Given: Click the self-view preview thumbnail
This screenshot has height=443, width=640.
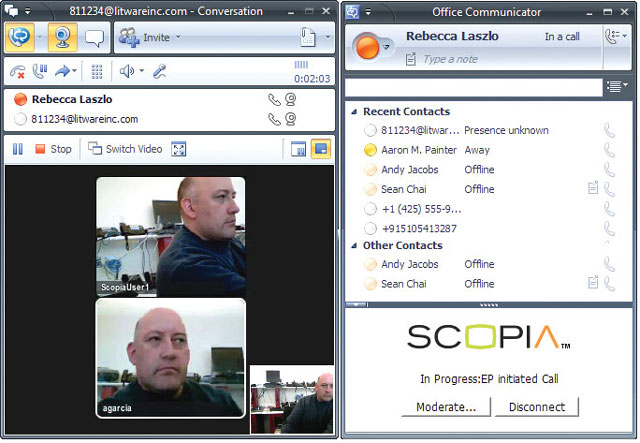Looking at the screenshot, I should tap(292, 399).
